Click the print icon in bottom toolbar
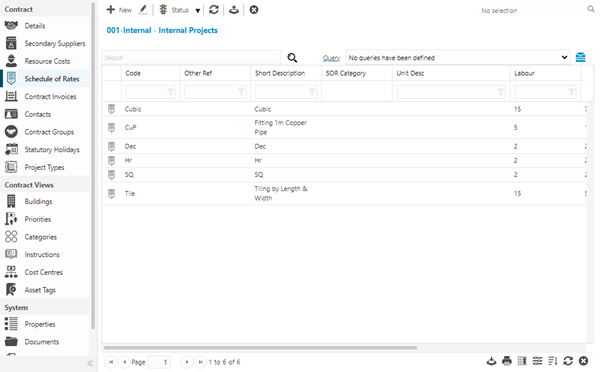Viewport: 600px width, 372px height. click(507, 361)
